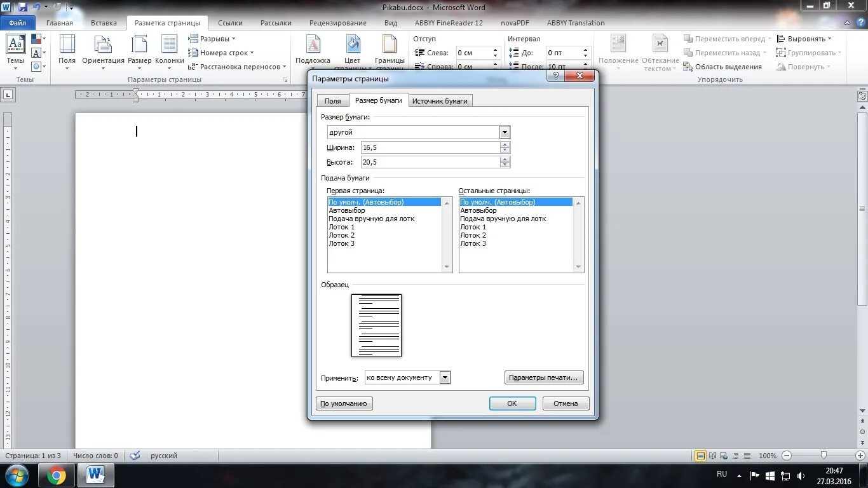Adjust interval До spinner in ribbon

586,53
